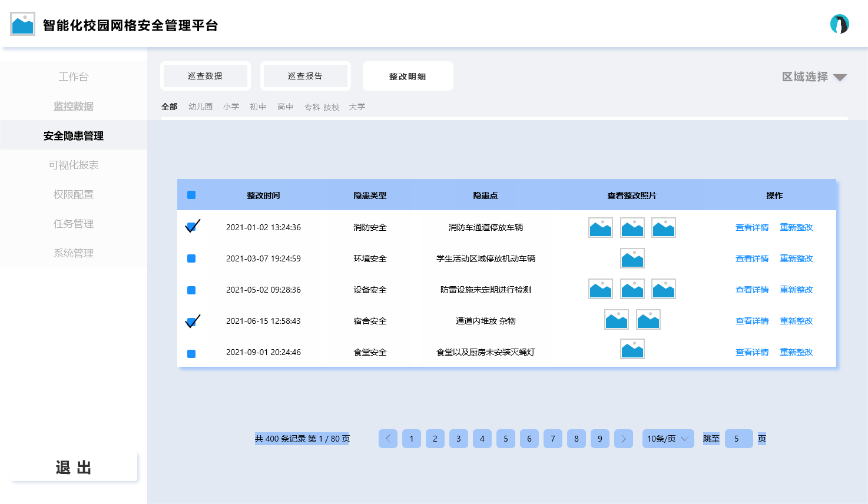
Task: Go to page 6
Action: 529,439
